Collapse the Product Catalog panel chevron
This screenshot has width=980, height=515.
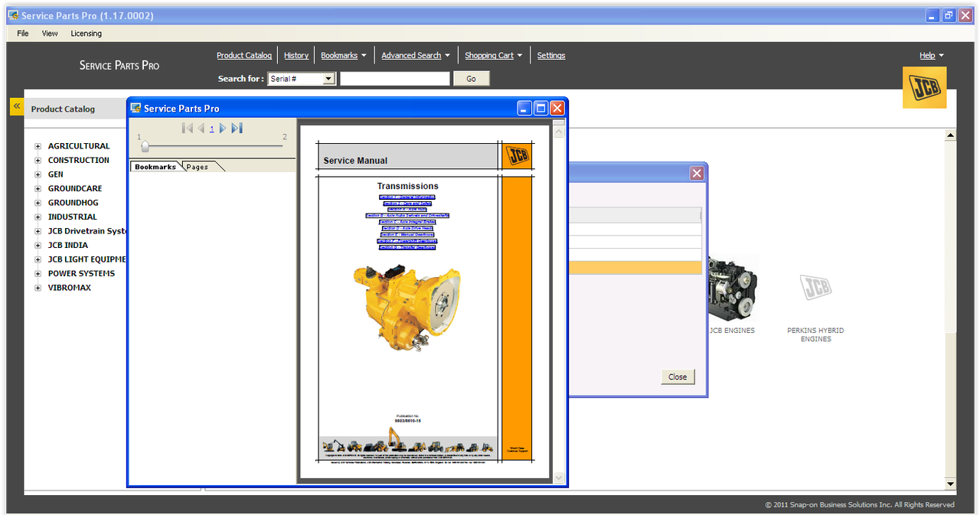tap(17, 106)
